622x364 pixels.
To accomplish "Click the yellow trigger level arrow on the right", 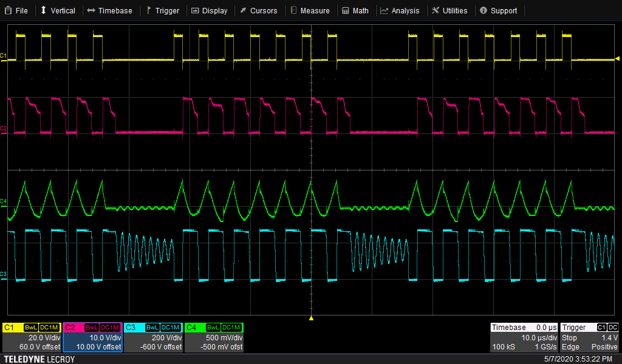I will click(x=617, y=58).
